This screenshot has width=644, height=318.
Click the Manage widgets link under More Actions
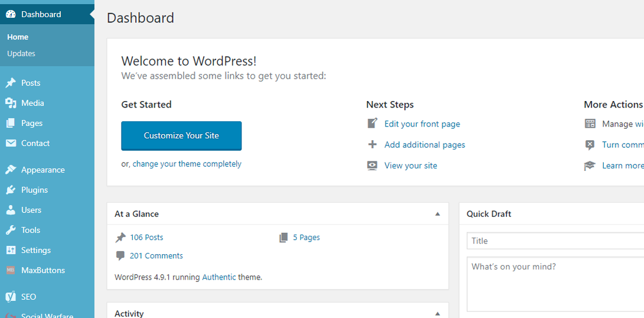[x=639, y=124]
